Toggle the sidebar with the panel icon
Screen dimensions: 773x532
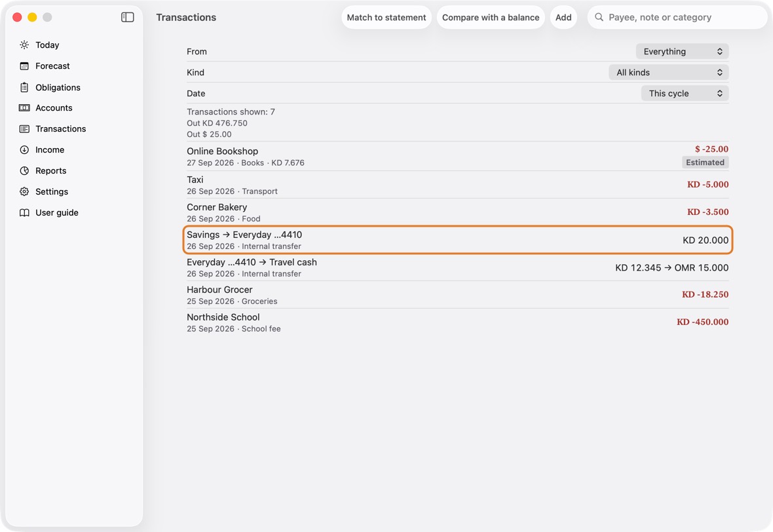point(127,17)
